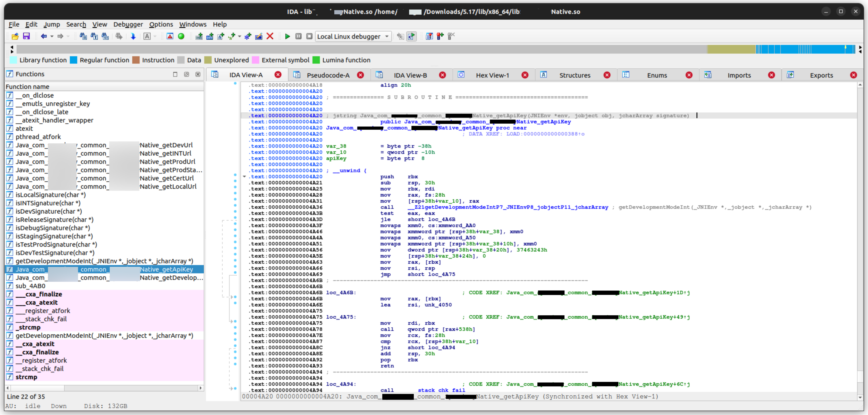Viewport: 868px width, 415px height.
Task: Switch to the Pseudocode-A tab
Action: [x=328, y=75]
